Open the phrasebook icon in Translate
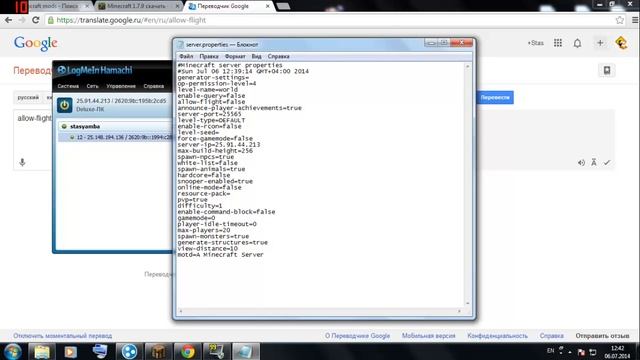 click(607, 70)
